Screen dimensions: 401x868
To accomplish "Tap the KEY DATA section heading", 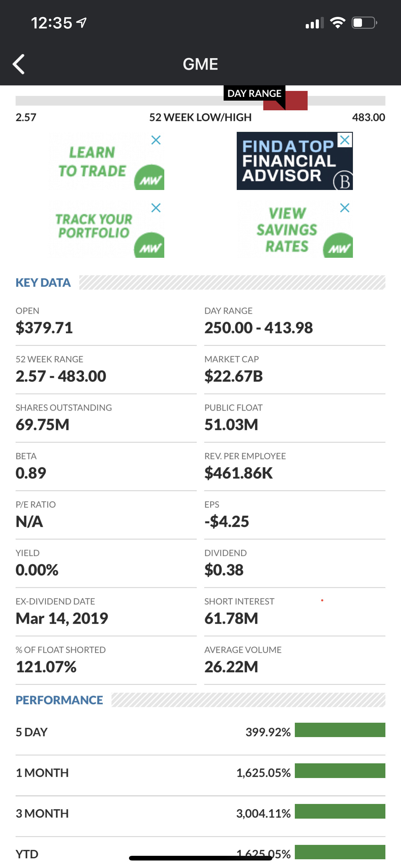I will (43, 282).
